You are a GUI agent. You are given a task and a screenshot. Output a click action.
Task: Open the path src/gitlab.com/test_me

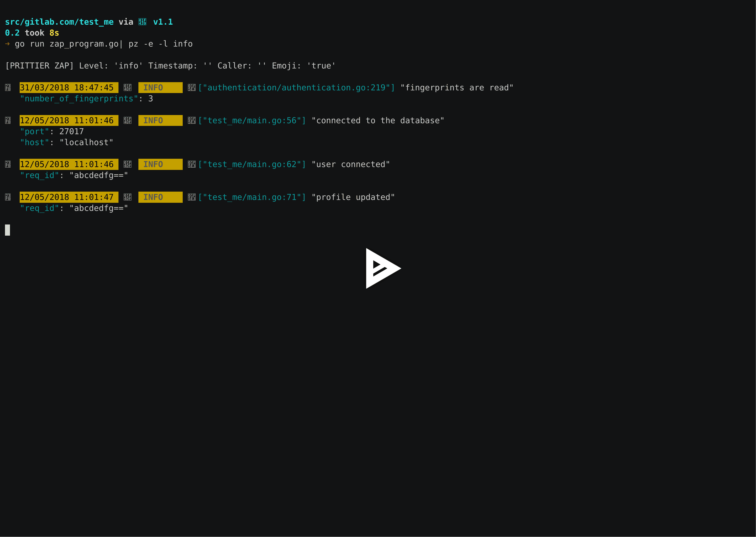(59, 22)
